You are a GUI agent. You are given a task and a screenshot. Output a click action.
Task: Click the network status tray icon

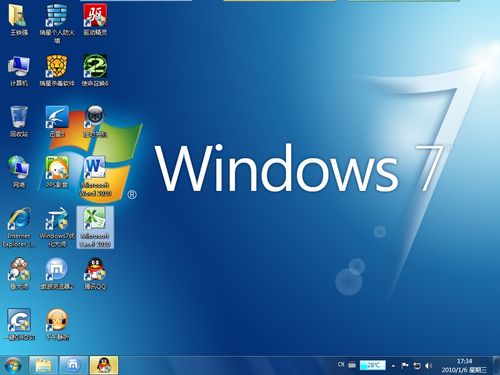pyautogui.click(x=417, y=366)
